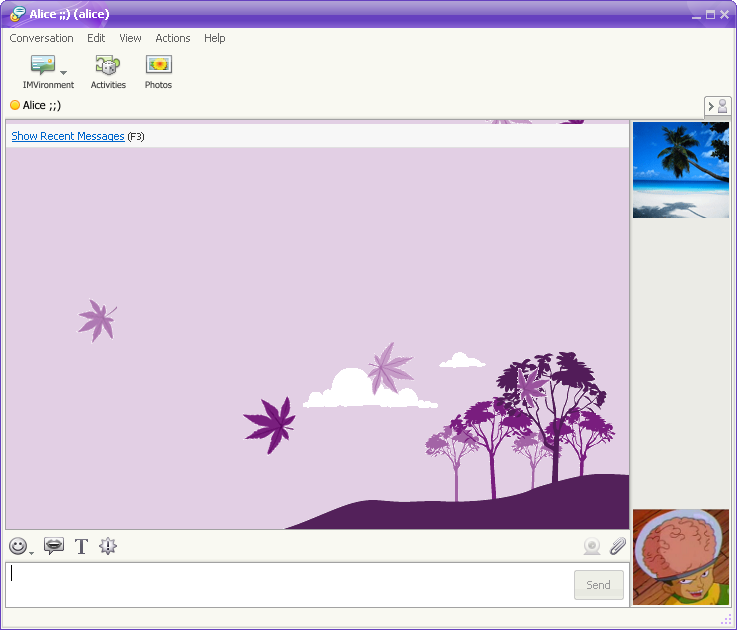
Task: Click the Audibles lips icon
Action: point(54,546)
